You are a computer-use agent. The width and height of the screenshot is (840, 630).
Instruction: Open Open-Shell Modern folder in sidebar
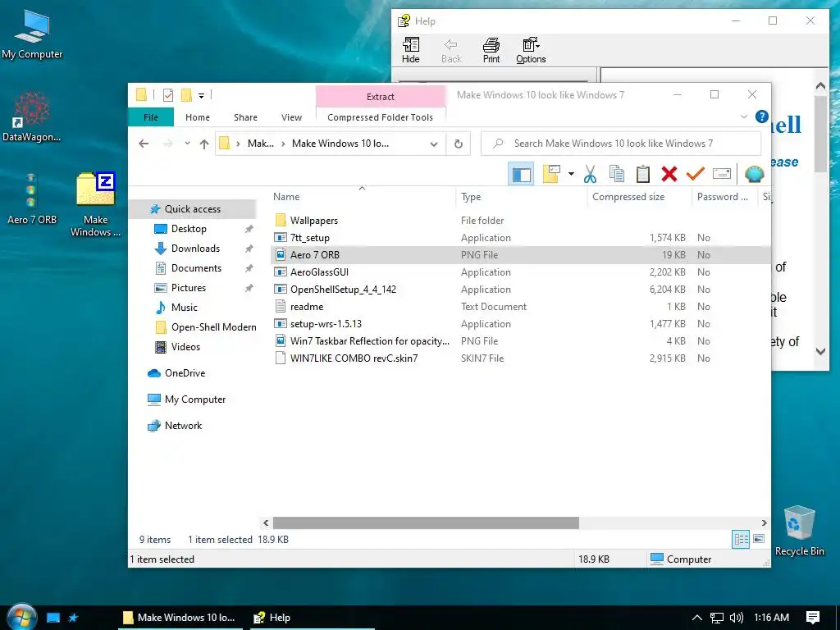[214, 327]
